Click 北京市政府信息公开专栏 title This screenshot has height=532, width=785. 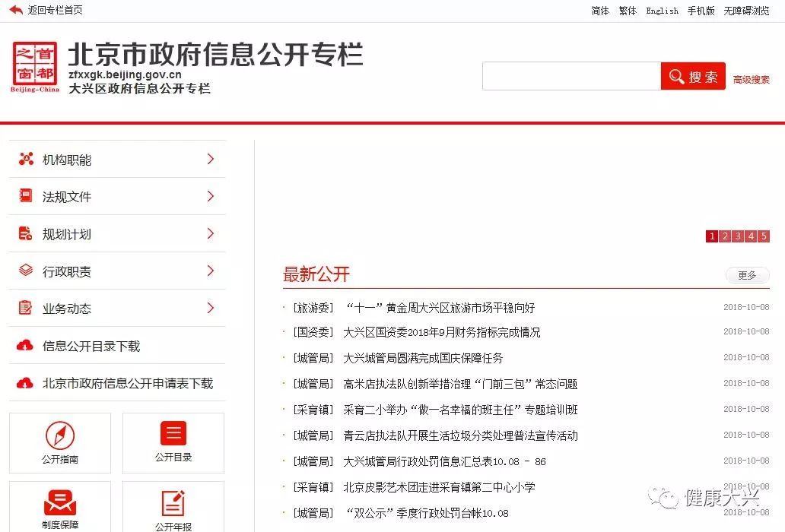[215, 54]
